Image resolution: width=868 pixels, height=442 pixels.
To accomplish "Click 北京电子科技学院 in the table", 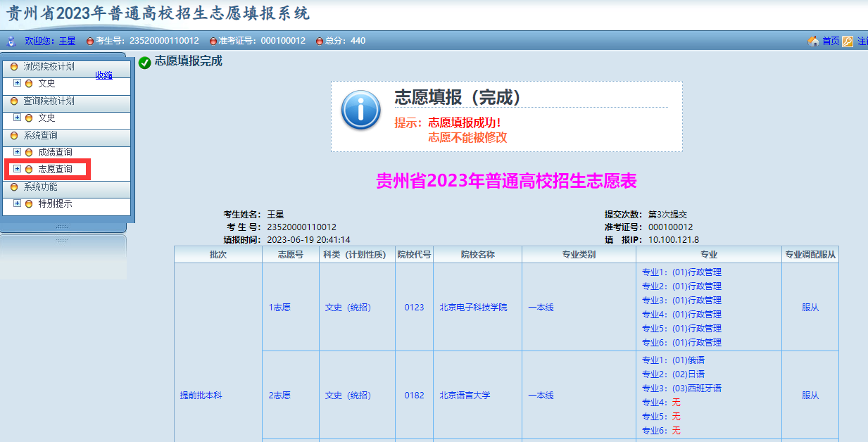I will [473, 308].
